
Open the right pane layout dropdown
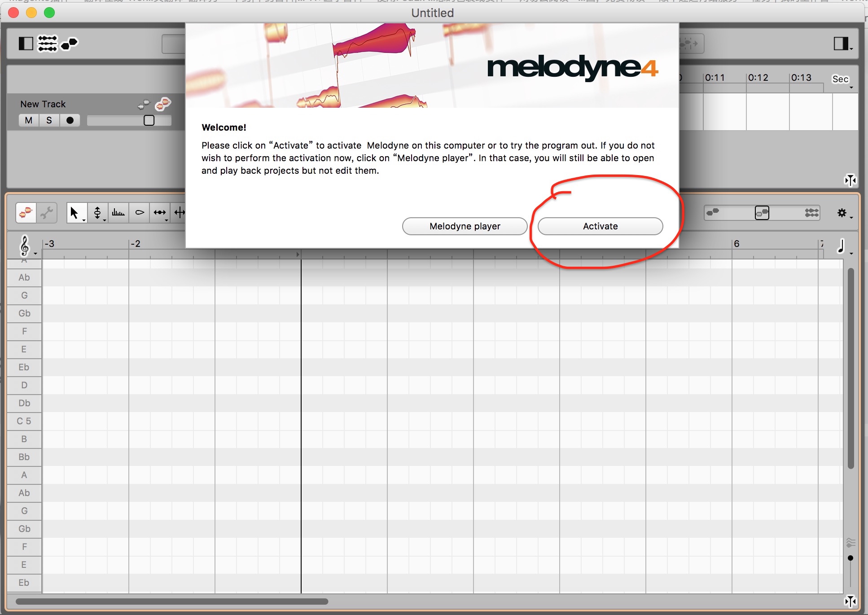click(843, 44)
